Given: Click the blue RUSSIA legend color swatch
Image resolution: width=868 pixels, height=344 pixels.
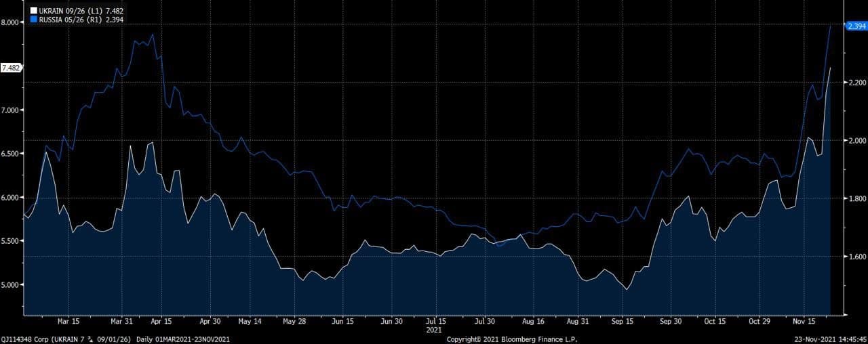Looking at the screenshot, I should (x=35, y=20).
